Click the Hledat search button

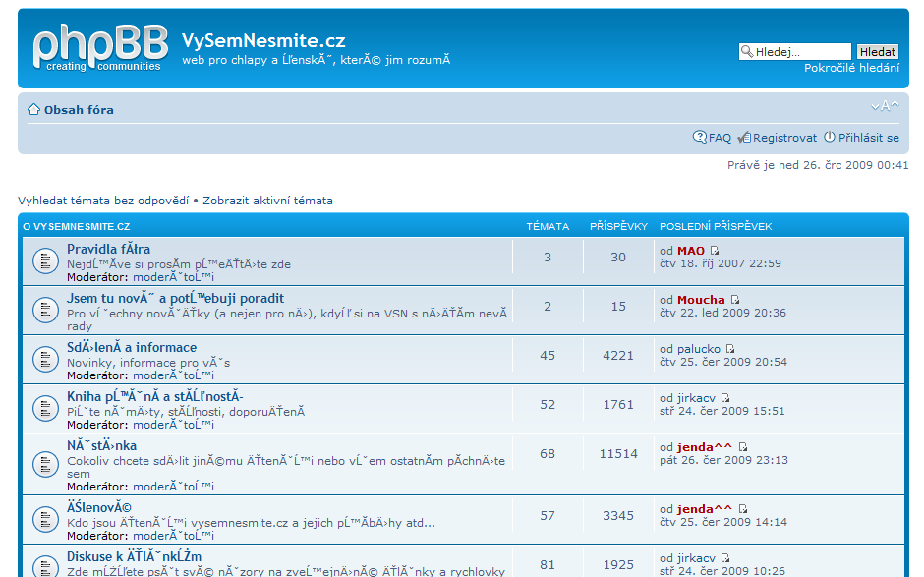pyautogui.click(x=878, y=52)
